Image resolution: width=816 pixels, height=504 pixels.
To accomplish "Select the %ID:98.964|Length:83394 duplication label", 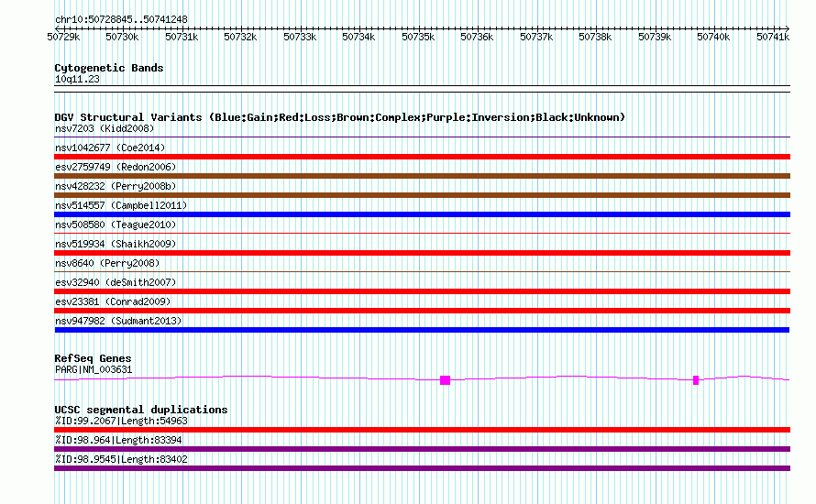I will coord(118,440).
